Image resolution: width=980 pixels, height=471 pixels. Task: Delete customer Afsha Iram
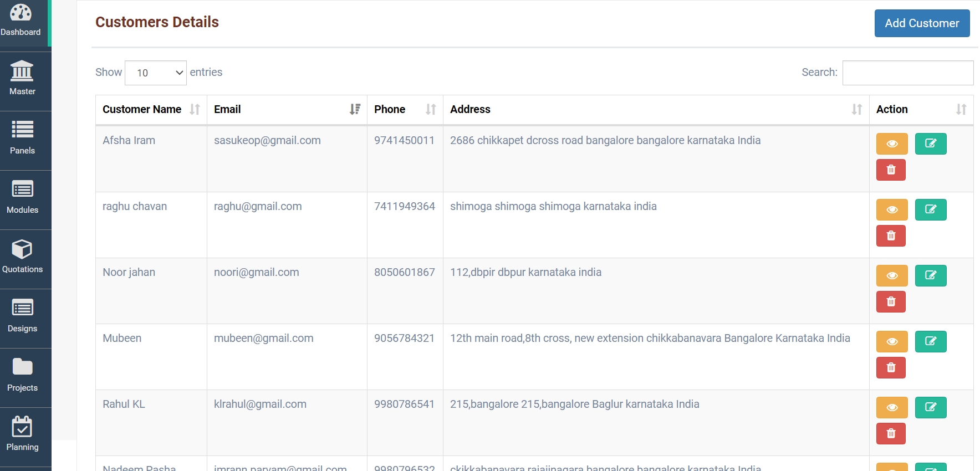891,170
